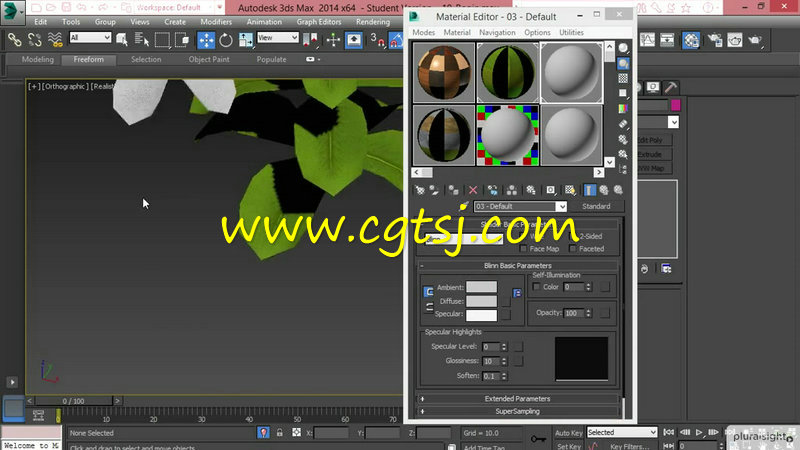800x450 pixels.
Task: Click the Make Preview film icon
Action: (x=623, y=123)
